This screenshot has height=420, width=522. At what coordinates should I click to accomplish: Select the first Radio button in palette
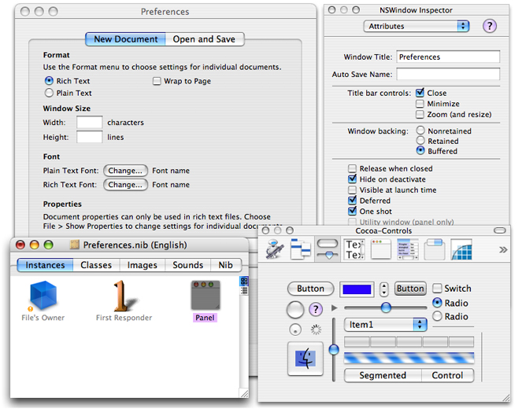[x=437, y=303]
